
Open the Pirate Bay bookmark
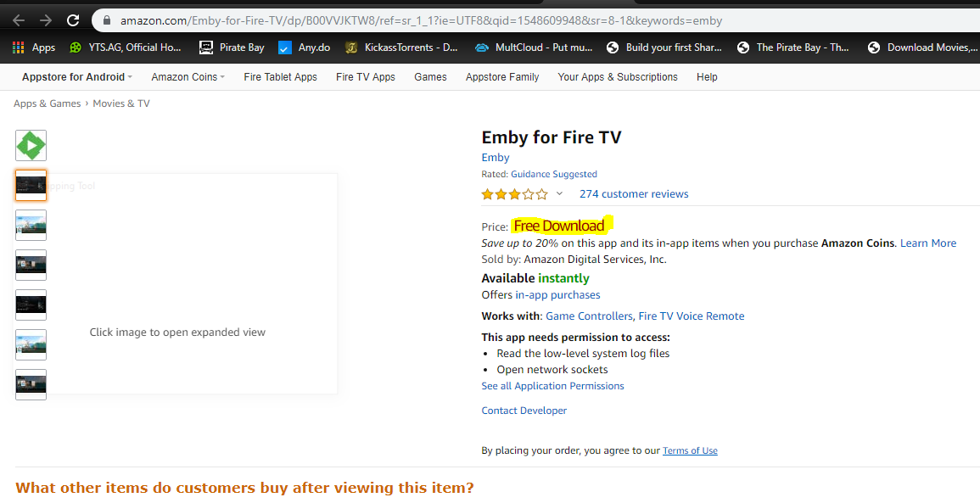tap(232, 48)
